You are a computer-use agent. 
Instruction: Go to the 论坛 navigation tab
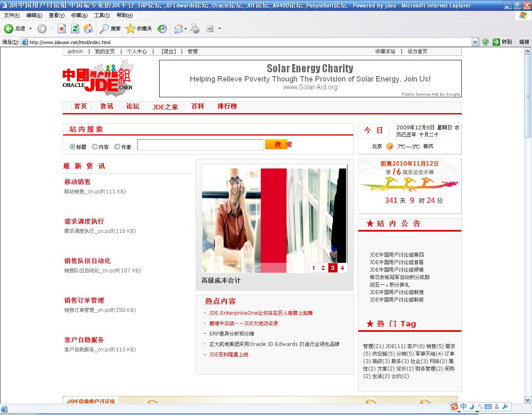[133, 106]
